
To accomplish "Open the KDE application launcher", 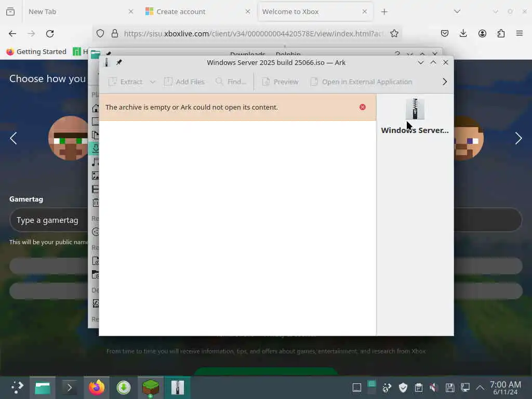I will 17,388.
